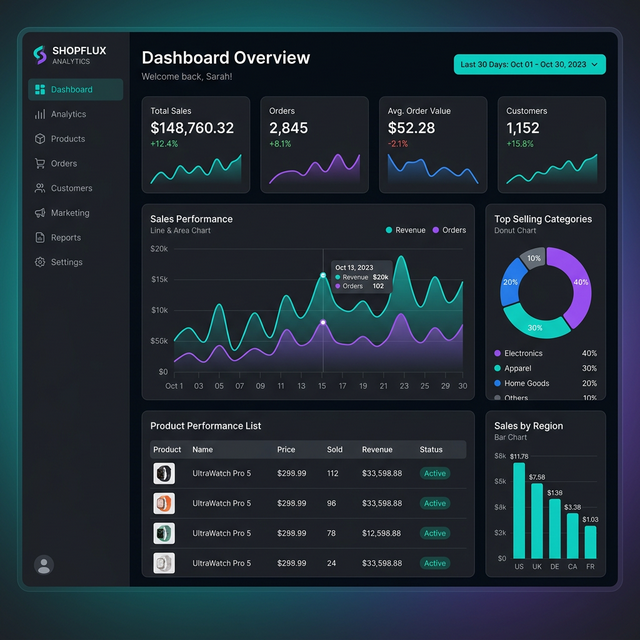The image size is (640, 640).
Task: Toggle the Orders legend series
Action: [448, 230]
